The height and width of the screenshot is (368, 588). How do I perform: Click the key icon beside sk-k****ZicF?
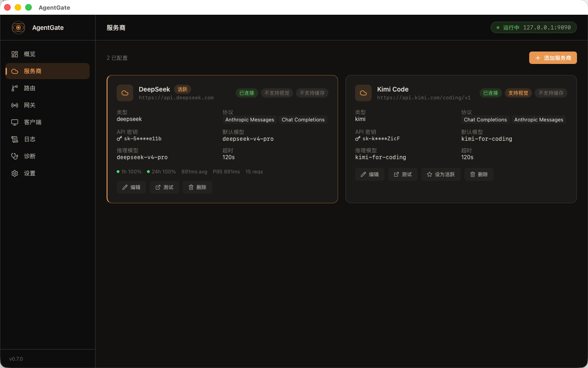click(358, 138)
